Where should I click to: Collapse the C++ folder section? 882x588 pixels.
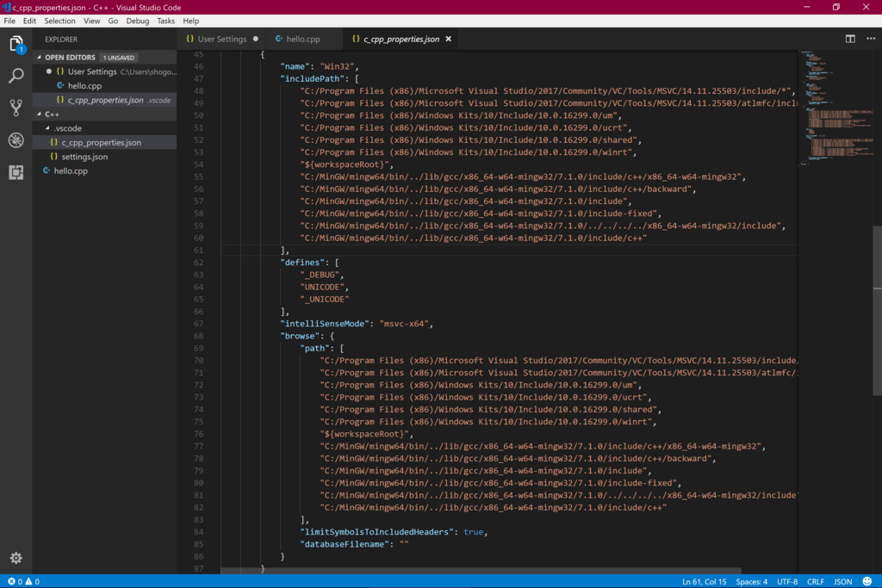[x=52, y=115]
